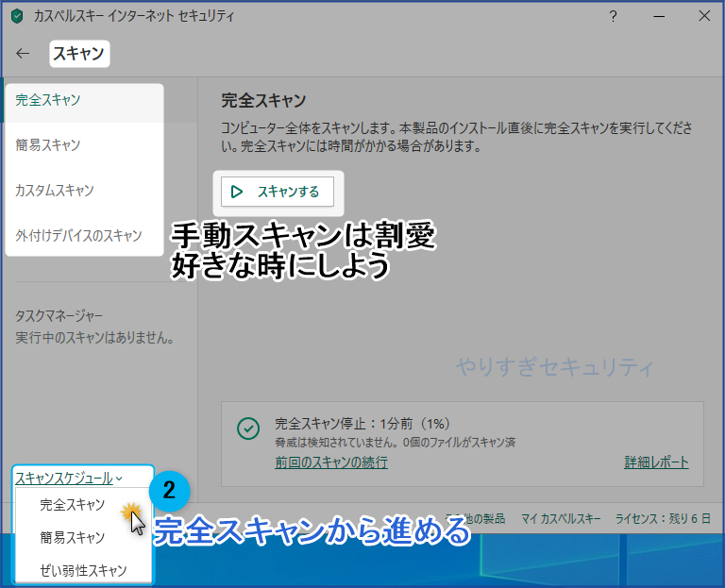Screen dimensions: 725x588
Task: Click the green checkmark scan status icon
Action: [248, 428]
